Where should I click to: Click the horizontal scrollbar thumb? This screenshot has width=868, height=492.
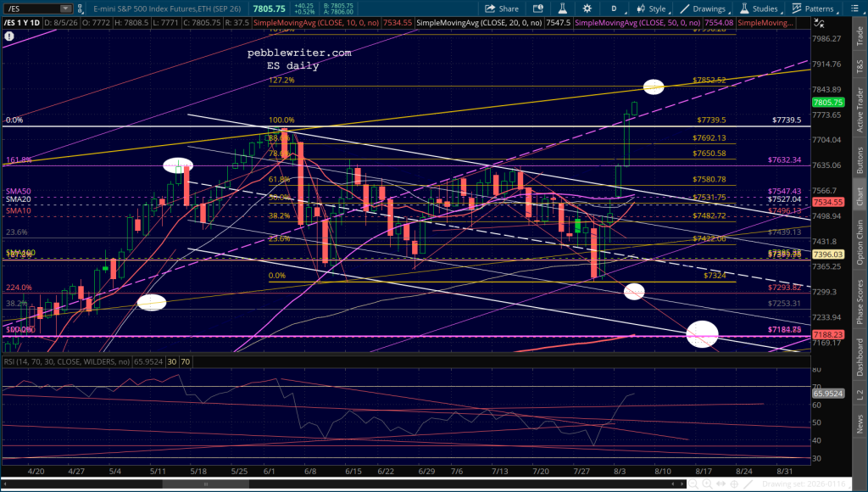206,484
